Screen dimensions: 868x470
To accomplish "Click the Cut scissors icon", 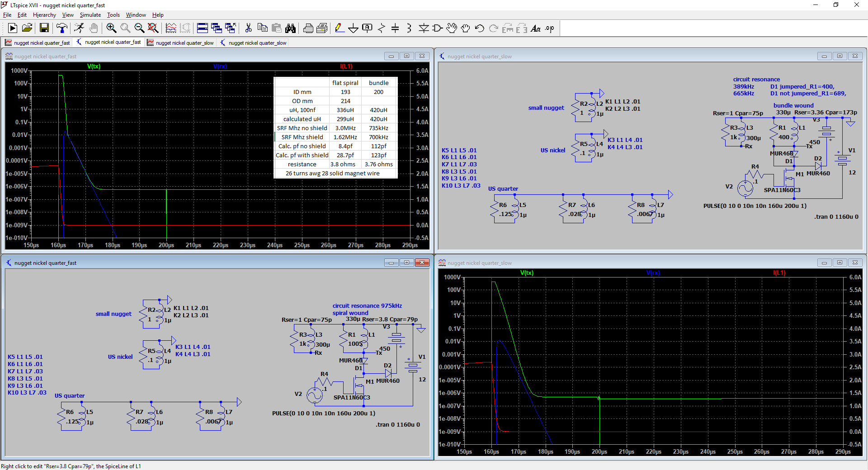I will 248,28.
